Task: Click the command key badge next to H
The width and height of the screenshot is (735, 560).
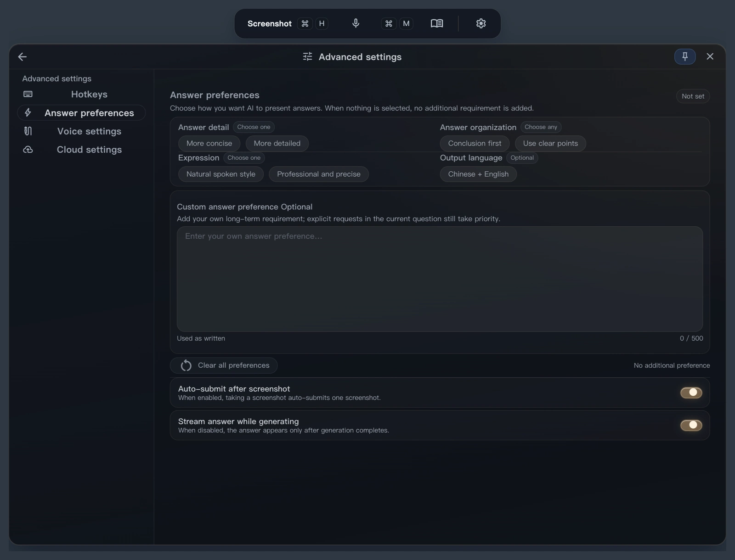Action: pos(305,23)
